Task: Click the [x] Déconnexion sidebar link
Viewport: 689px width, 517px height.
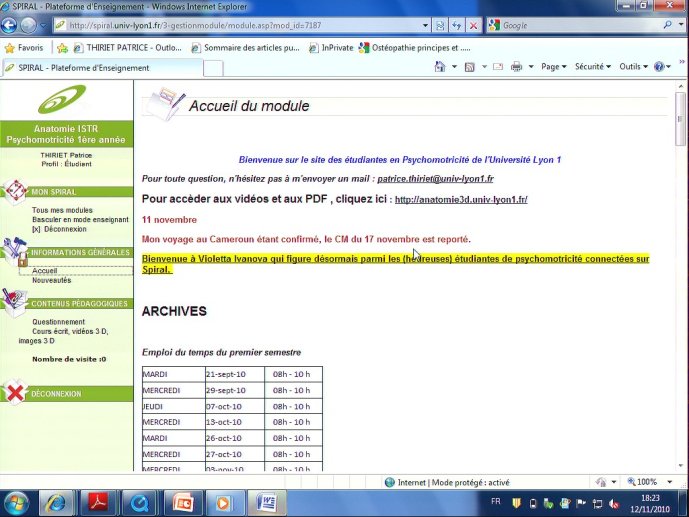Action: click(x=59, y=229)
